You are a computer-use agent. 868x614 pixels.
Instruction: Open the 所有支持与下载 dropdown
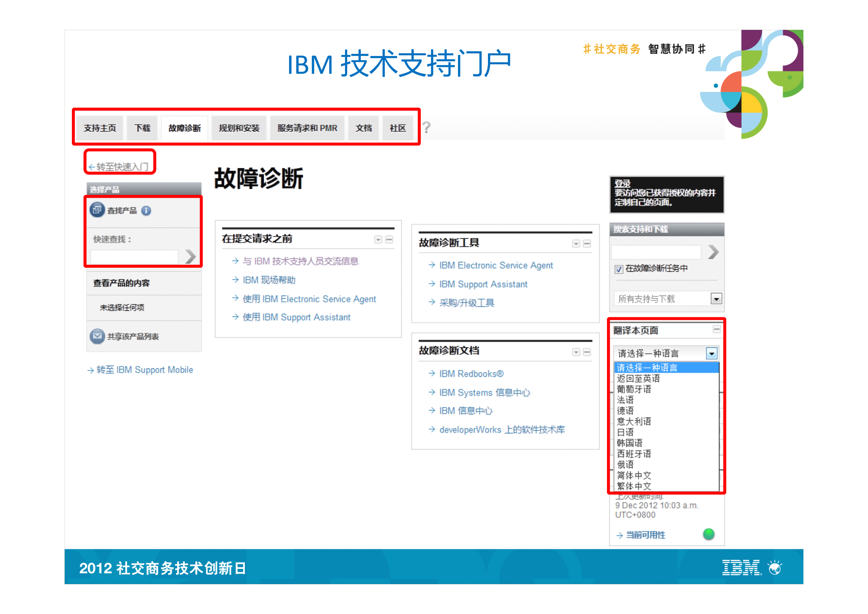pos(716,298)
